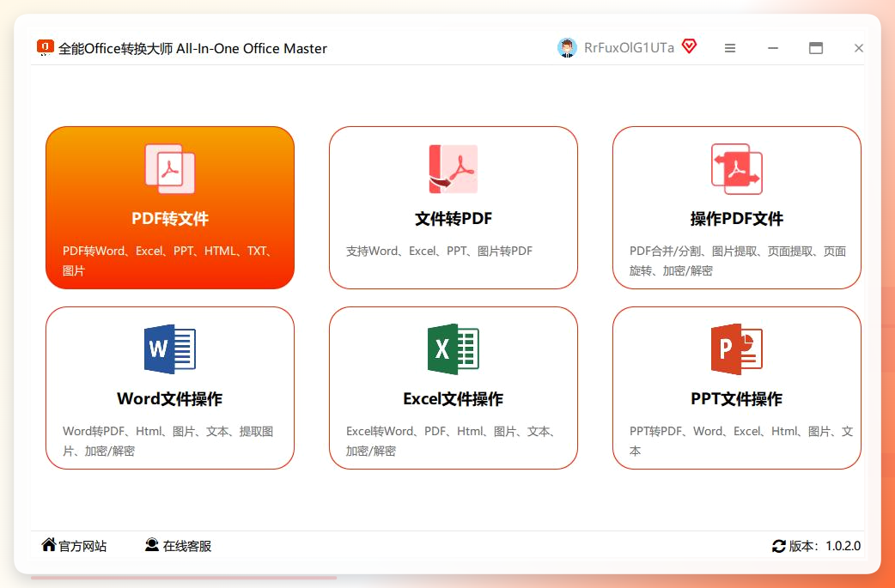Click the orange PowerPoint icon
The width and height of the screenshot is (895, 588).
[736, 349]
